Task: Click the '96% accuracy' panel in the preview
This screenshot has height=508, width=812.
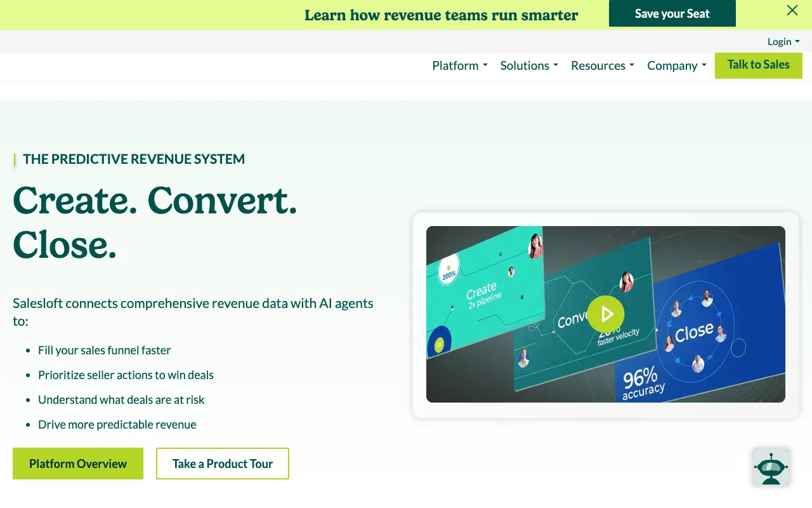Action: coord(642,383)
